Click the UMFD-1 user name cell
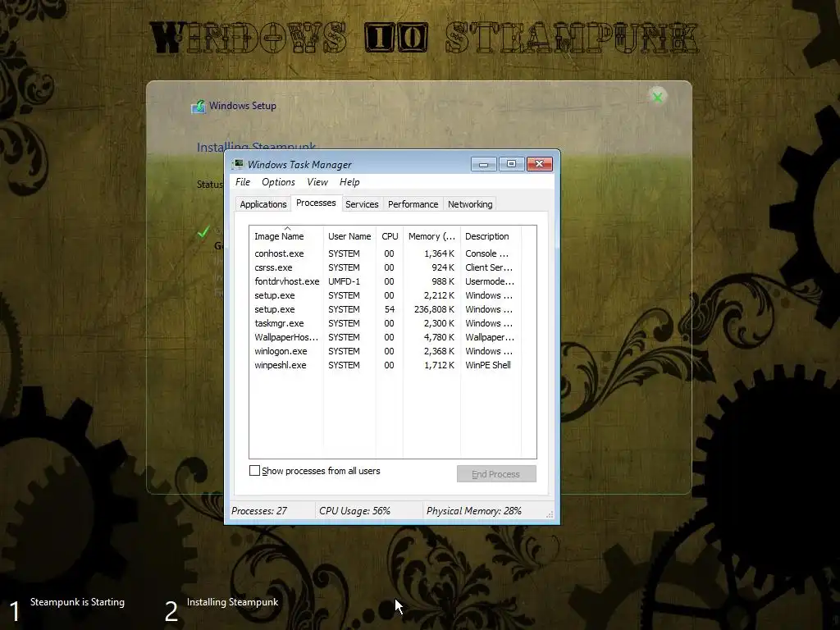 tap(344, 281)
